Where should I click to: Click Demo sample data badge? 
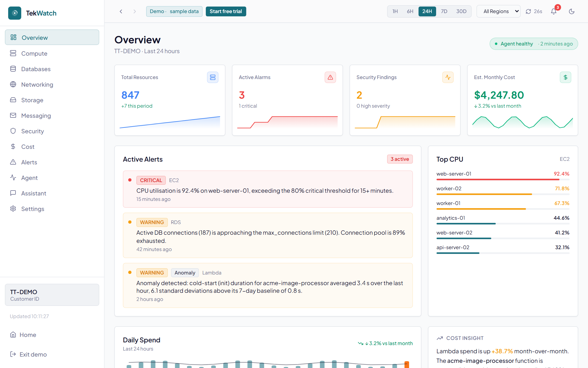click(x=174, y=11)
